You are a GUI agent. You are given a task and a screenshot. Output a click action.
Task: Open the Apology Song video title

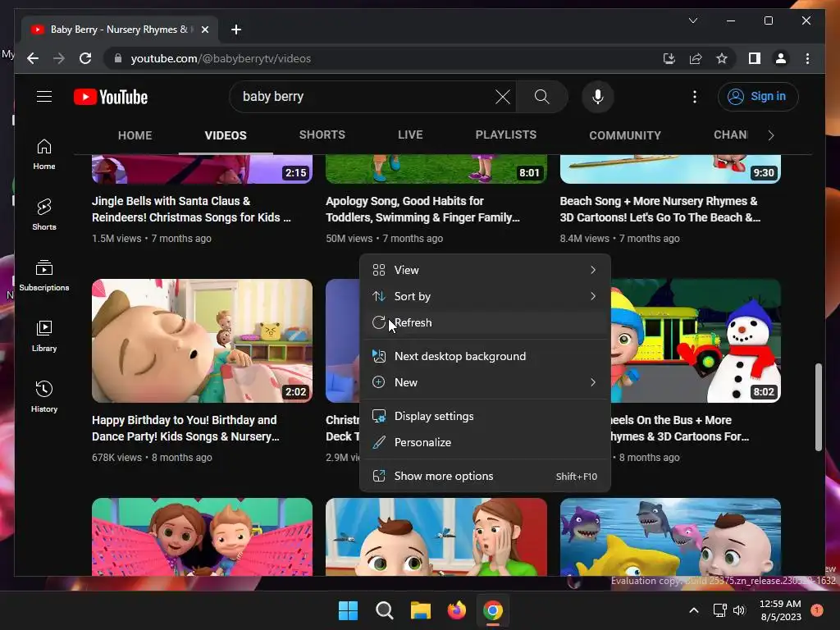point(422,209)
